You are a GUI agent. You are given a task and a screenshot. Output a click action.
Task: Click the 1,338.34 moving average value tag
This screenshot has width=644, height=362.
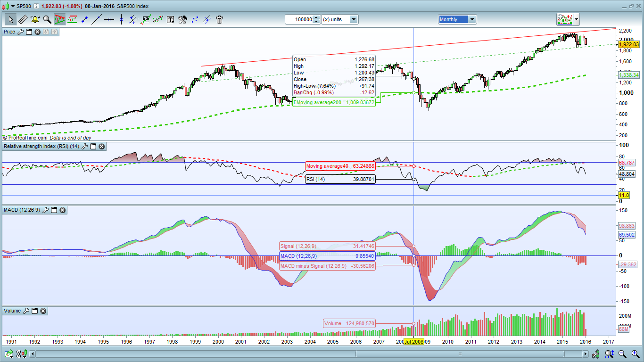click(628, 75)
